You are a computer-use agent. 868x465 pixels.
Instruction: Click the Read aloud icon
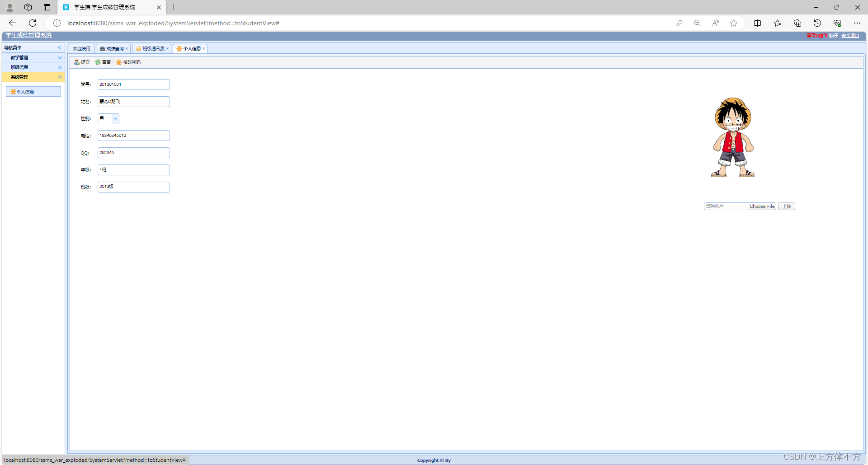point(716,23)
